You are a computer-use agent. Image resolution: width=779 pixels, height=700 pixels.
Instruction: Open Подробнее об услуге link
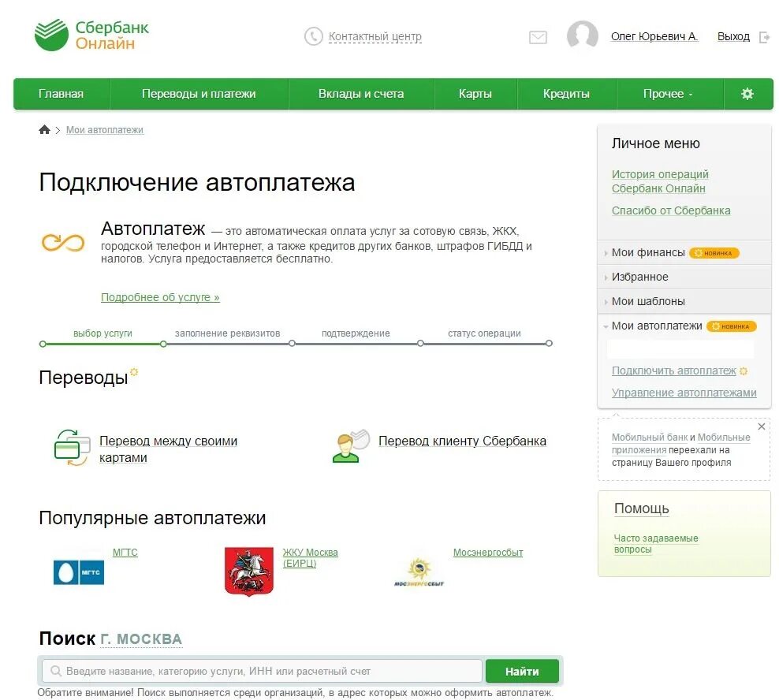tap(160, 297)
